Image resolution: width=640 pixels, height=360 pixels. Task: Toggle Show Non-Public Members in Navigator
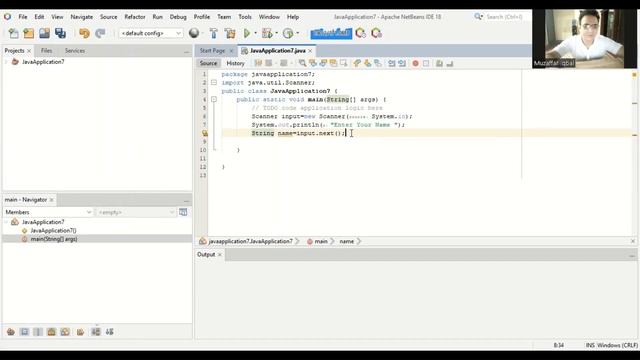51,332
